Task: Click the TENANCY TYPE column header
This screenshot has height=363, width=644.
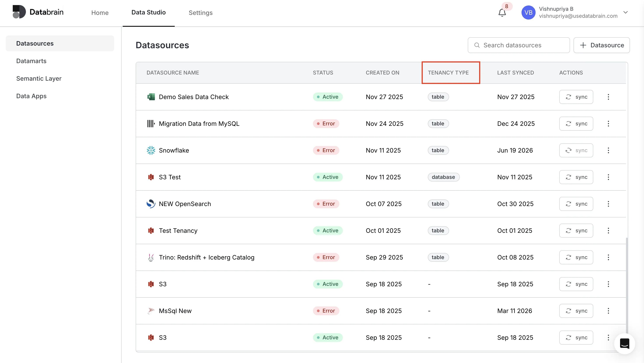Action: pos(448,73)
